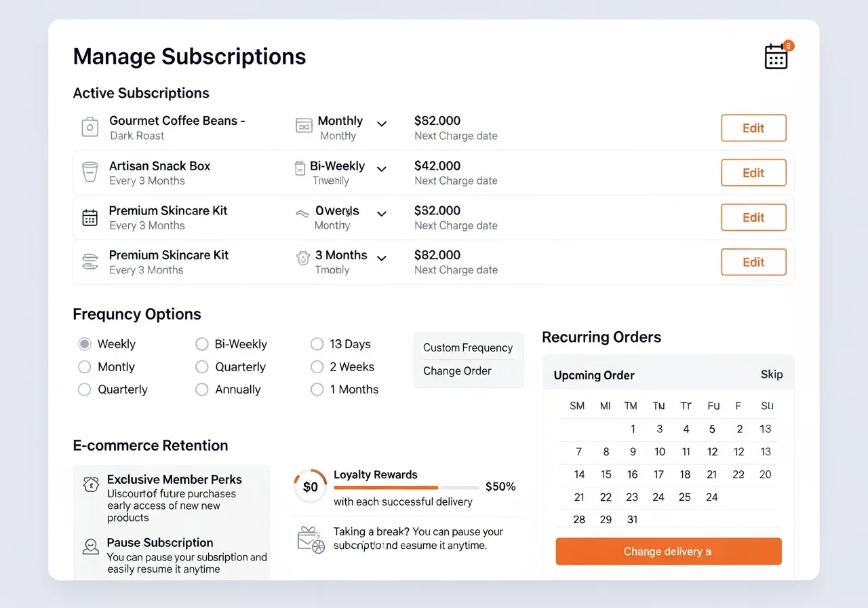Open the Bi-Weekly dropdown for Artisan Snack Box
868x608 pixels.
[382, 169]
